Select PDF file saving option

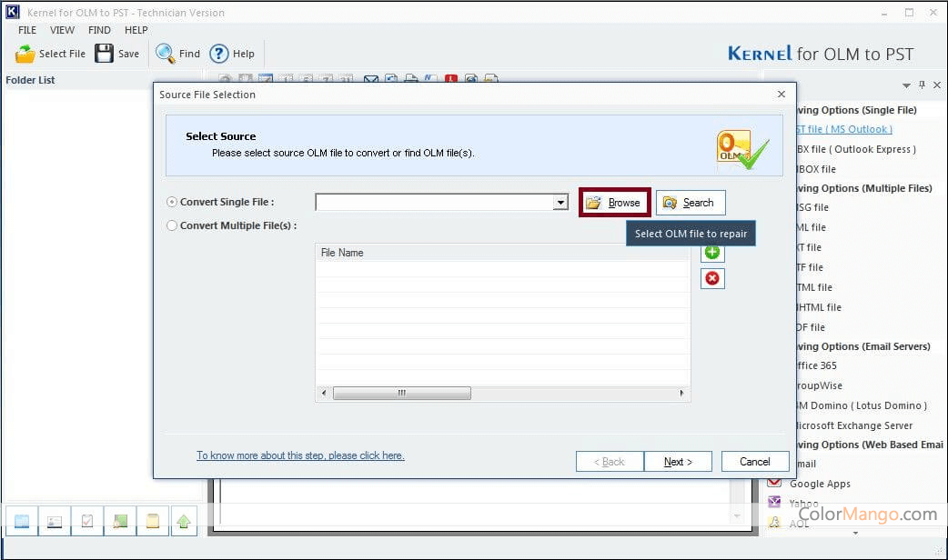[811, 326]
